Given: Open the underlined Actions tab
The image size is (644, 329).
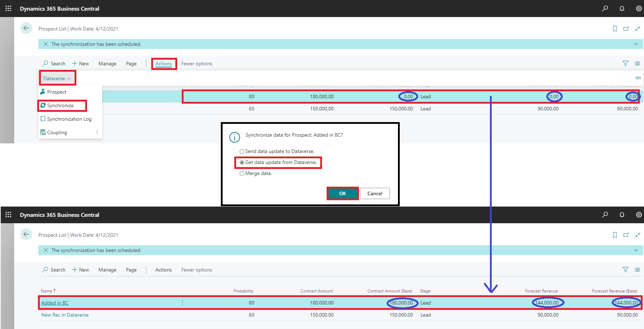Looking at the screenshot, I should 163,64.
